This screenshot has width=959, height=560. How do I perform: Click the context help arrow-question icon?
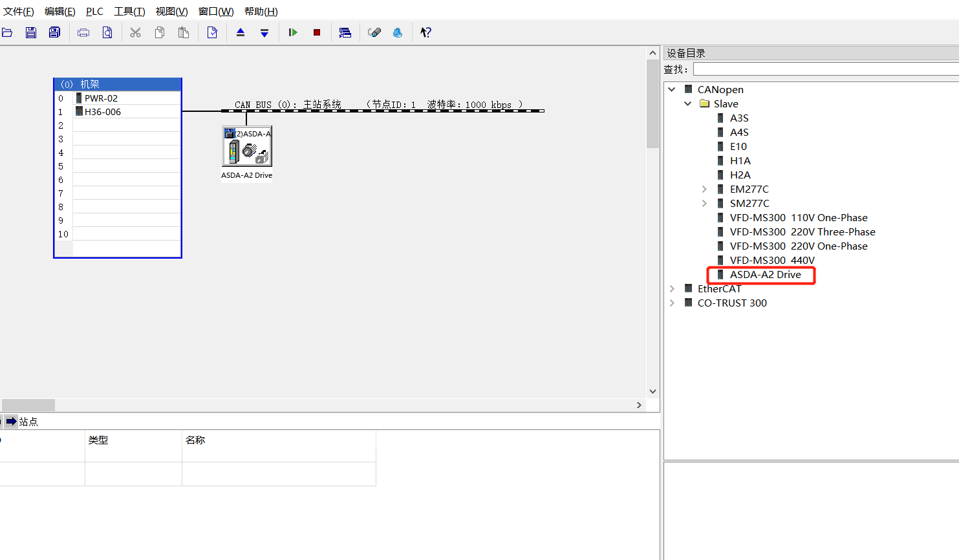click(426, 32)
